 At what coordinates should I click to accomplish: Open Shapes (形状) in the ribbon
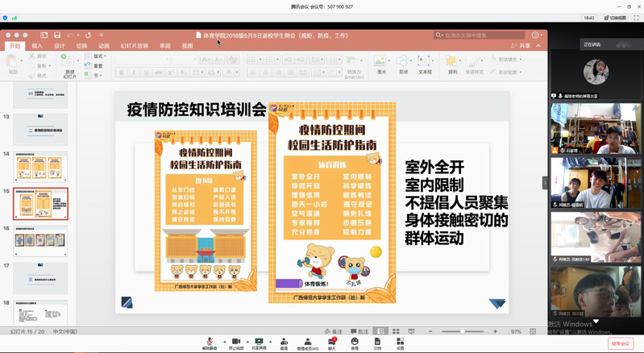click(403, 60)
